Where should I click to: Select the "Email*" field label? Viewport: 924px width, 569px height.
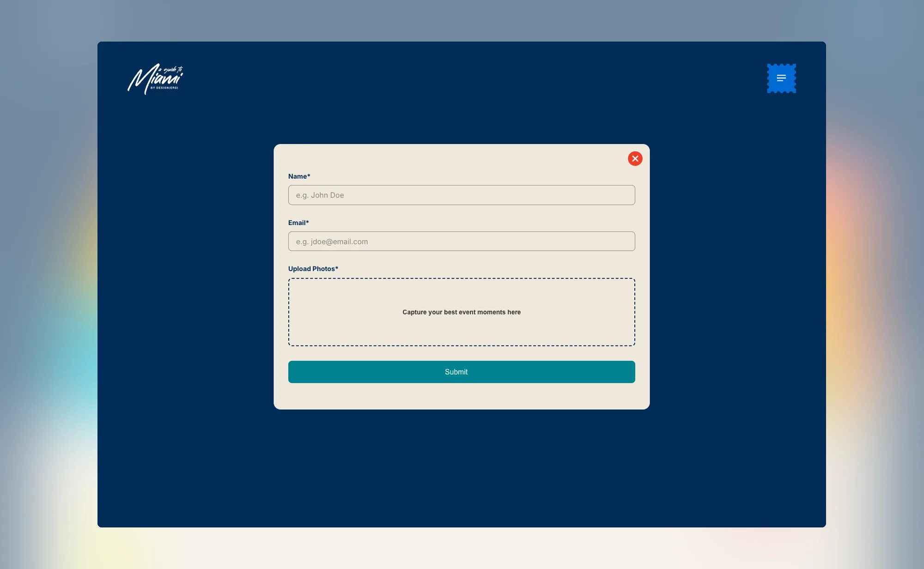[298, 223]
